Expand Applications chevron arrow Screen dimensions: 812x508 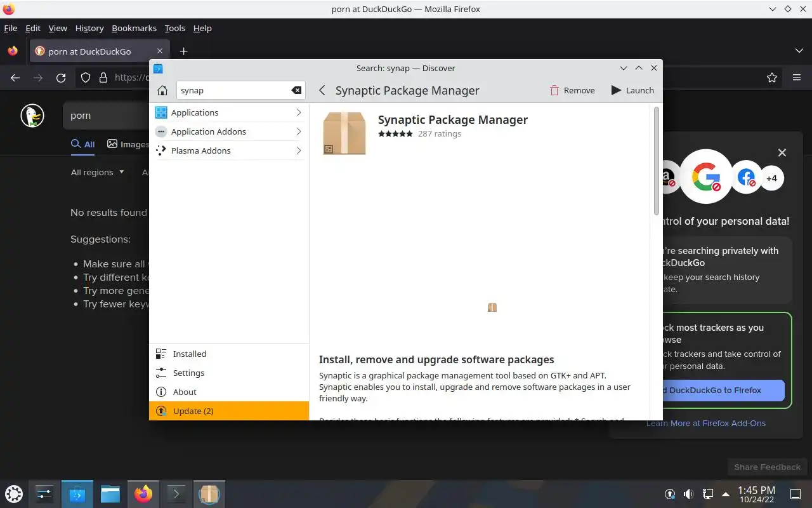[x=298, y=112]
